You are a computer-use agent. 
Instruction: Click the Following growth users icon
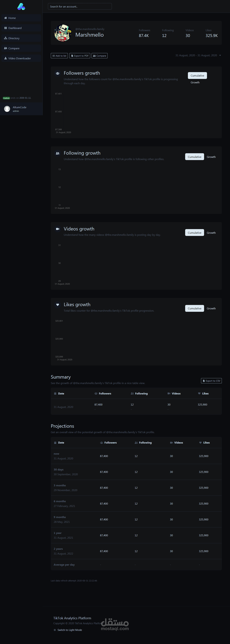[x=57, y=153]
